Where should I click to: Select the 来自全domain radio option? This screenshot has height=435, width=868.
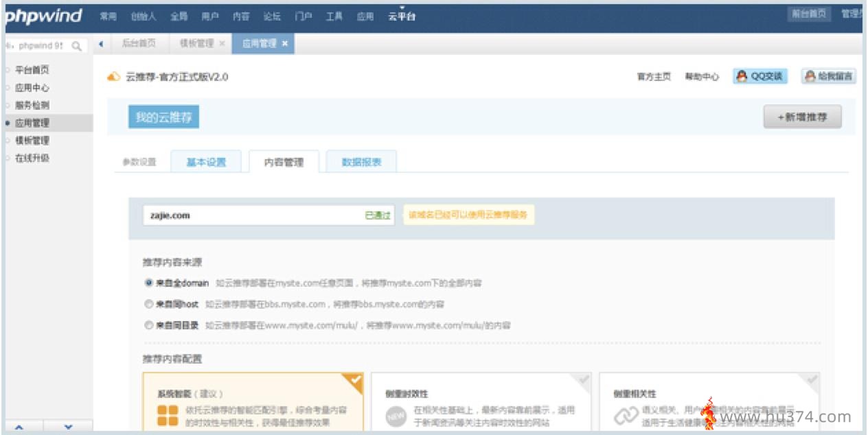pos(148,283)
